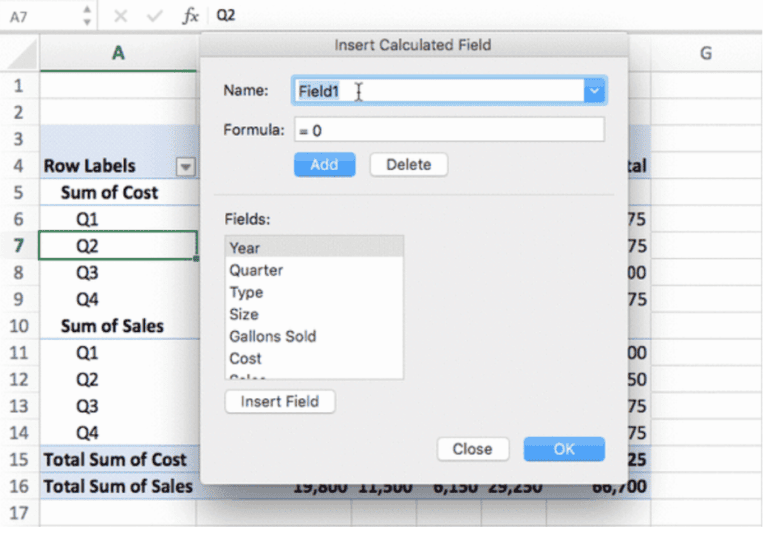Select Quarter in the Fields list
Screen dimensions: 768x535
(x=314, y=270)
